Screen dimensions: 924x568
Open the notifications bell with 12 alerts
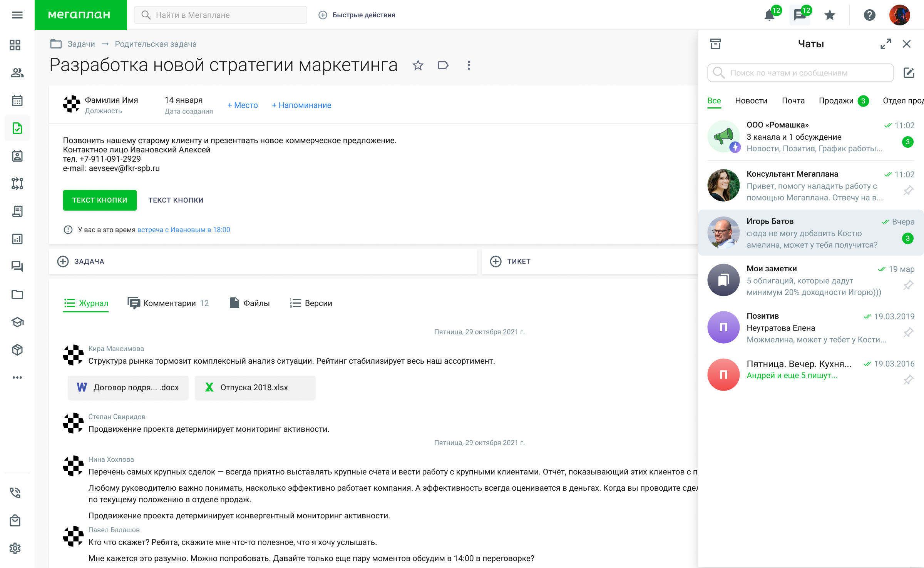click(x=770, y=15)
